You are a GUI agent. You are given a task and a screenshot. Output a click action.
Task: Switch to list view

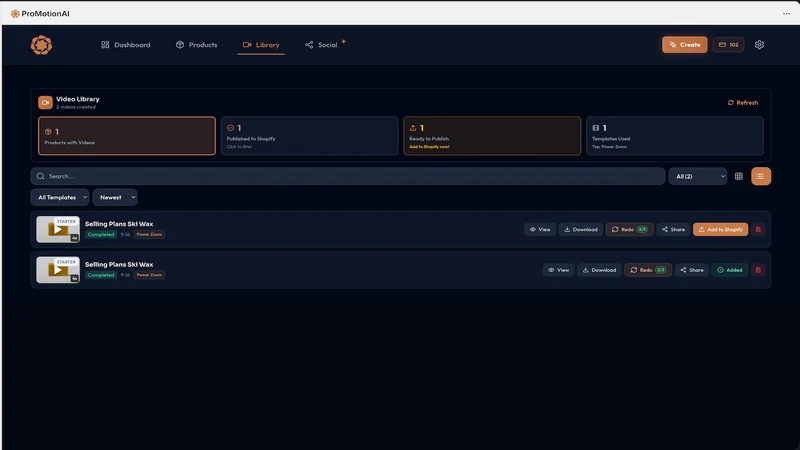click(761, 176)
